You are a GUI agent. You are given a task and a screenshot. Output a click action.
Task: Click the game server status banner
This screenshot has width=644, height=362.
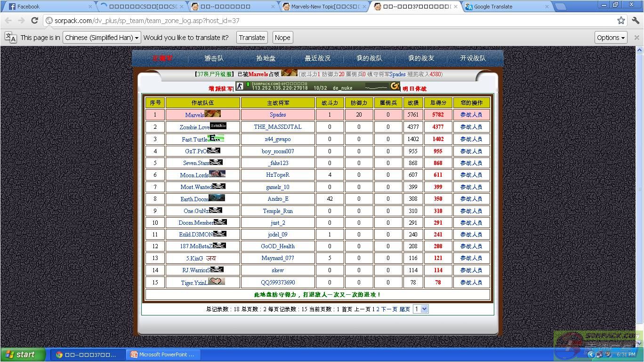318,86
